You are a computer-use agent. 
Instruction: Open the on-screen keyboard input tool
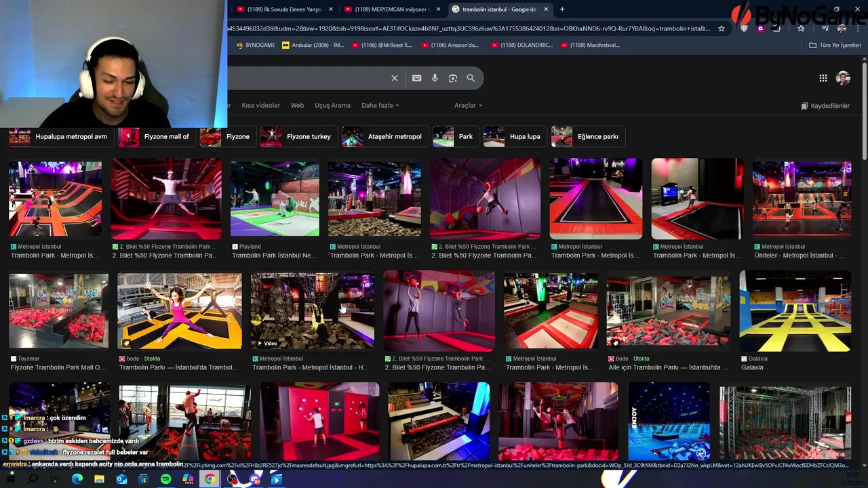pyautogui.click(x=417, y=78)
